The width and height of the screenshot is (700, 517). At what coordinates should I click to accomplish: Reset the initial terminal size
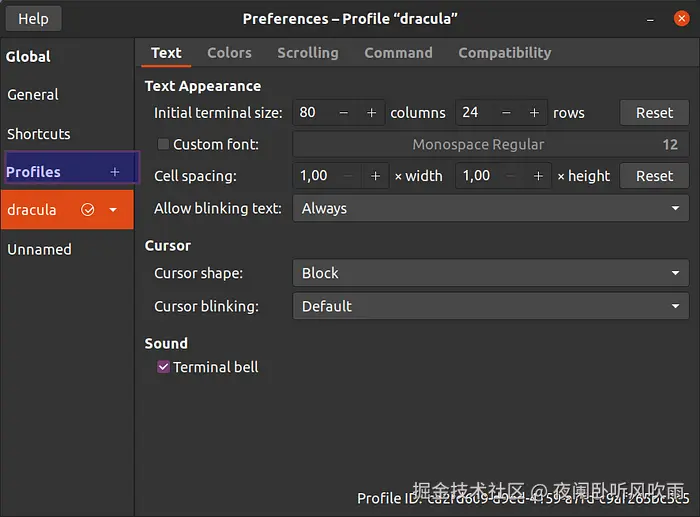(x=654, y=113)
